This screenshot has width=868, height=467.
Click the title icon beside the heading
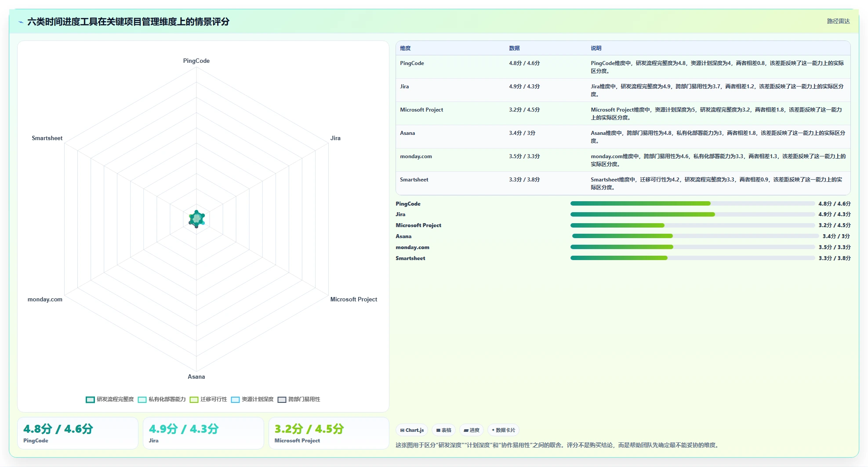coord(21,22)
